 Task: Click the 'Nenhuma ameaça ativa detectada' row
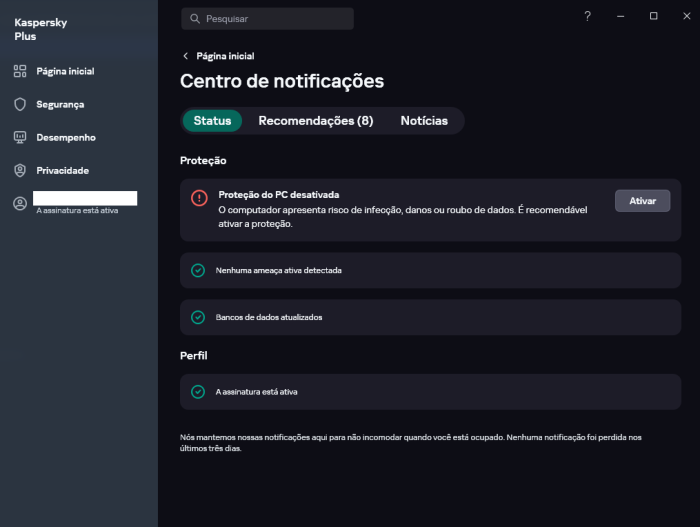430,270
